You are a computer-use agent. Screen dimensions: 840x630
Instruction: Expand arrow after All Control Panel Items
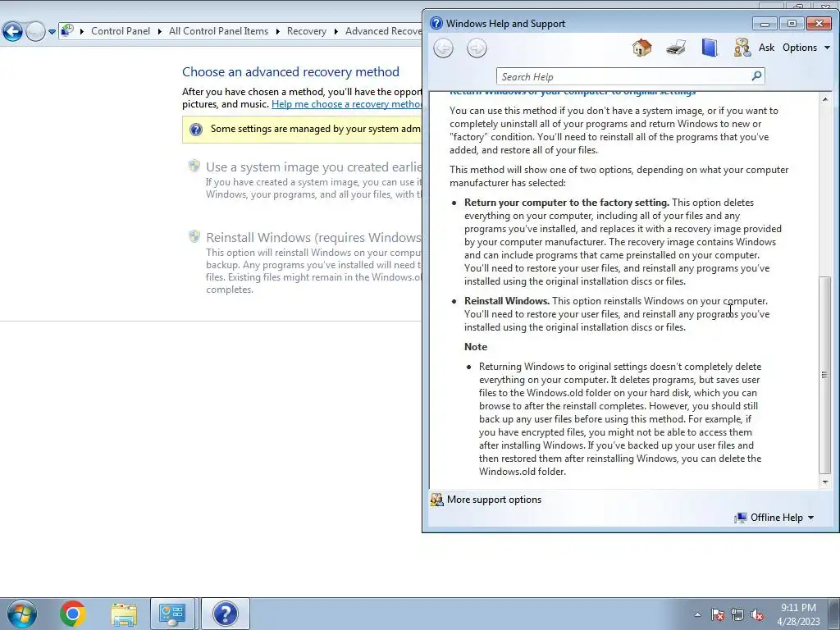coord(277,32)
